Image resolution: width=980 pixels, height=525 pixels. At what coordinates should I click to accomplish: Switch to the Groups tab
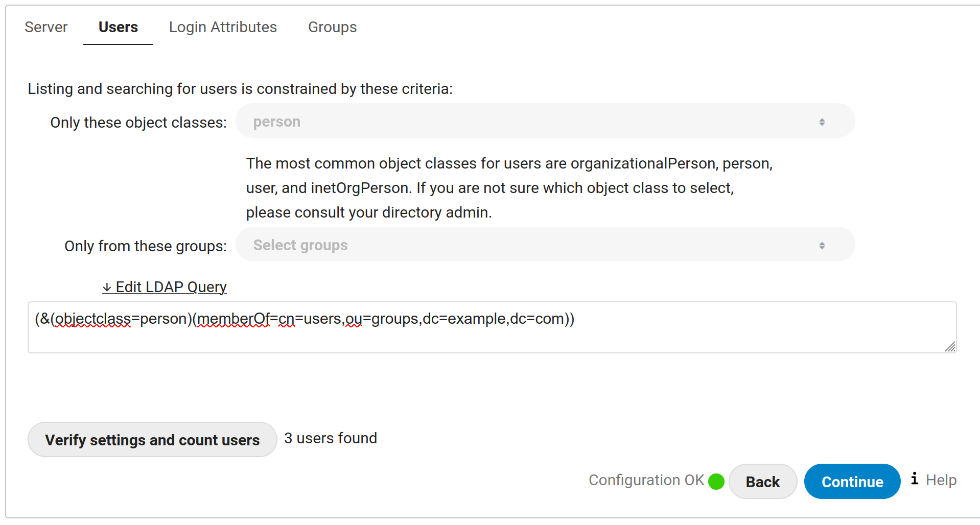[332, 27]
